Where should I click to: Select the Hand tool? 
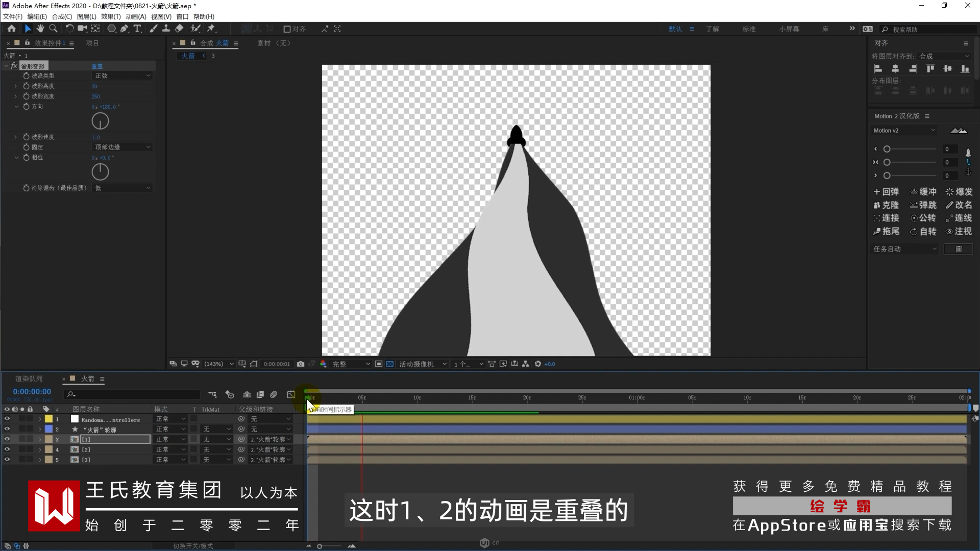pos(40,29)
